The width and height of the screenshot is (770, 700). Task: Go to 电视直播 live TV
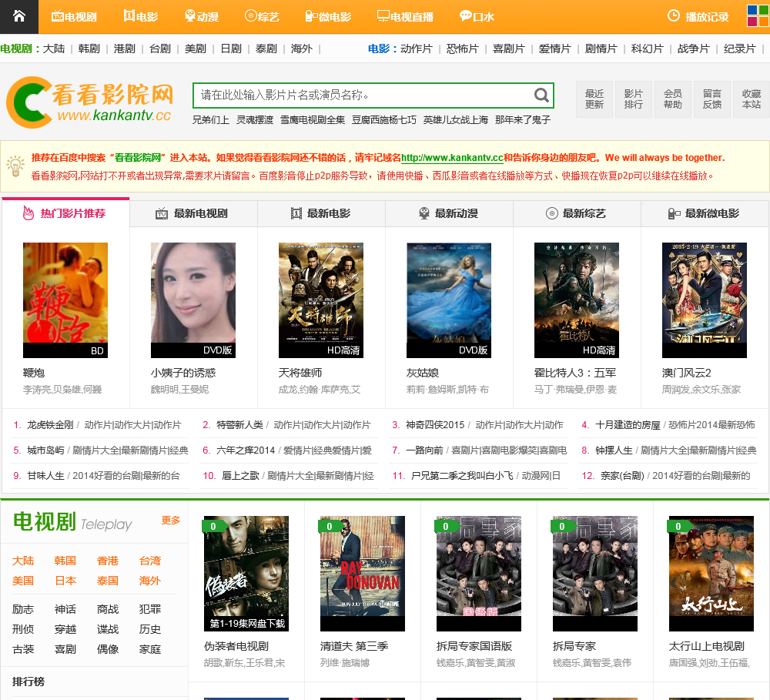tap(405, 16)
